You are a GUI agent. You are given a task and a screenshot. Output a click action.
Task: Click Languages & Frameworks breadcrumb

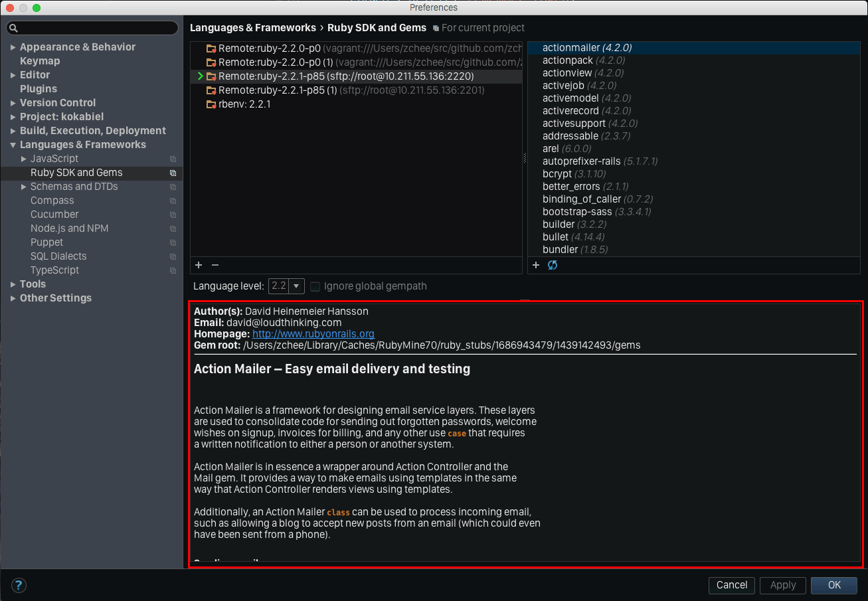[253, 28]
